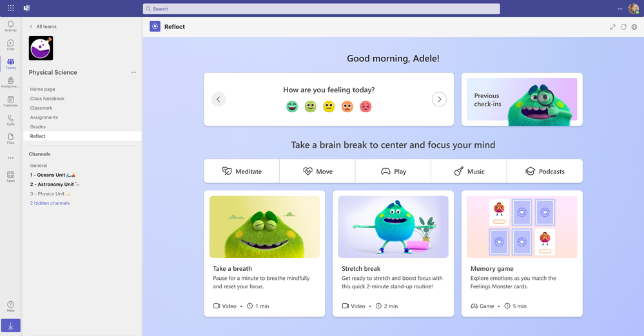Click the Channels section header
Viewport: 644px width, 336px height.
(x=39, y=154)
